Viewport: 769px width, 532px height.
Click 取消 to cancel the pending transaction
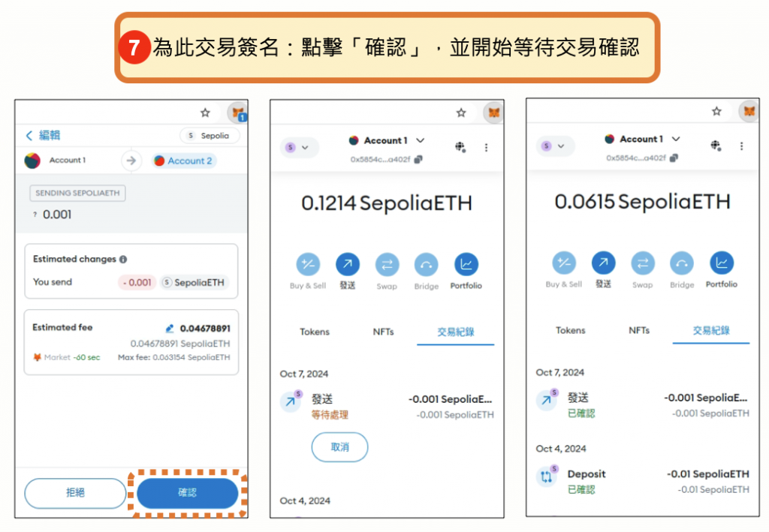[x=339, y=447]
